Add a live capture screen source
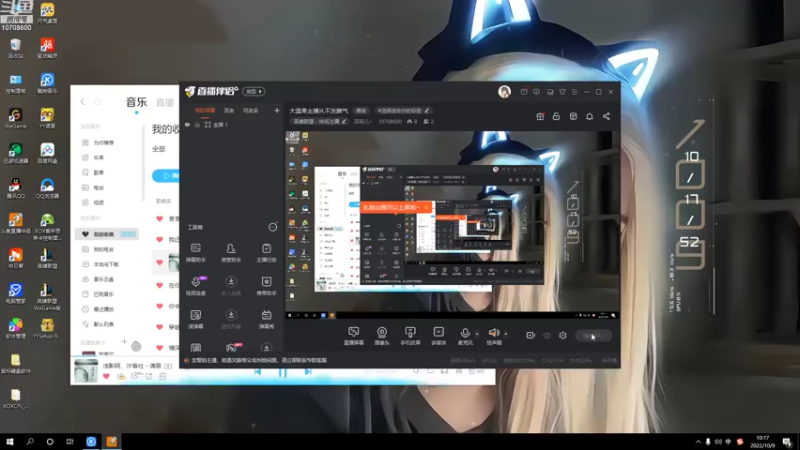Screen dimensions: 800x450 (353, 336)
